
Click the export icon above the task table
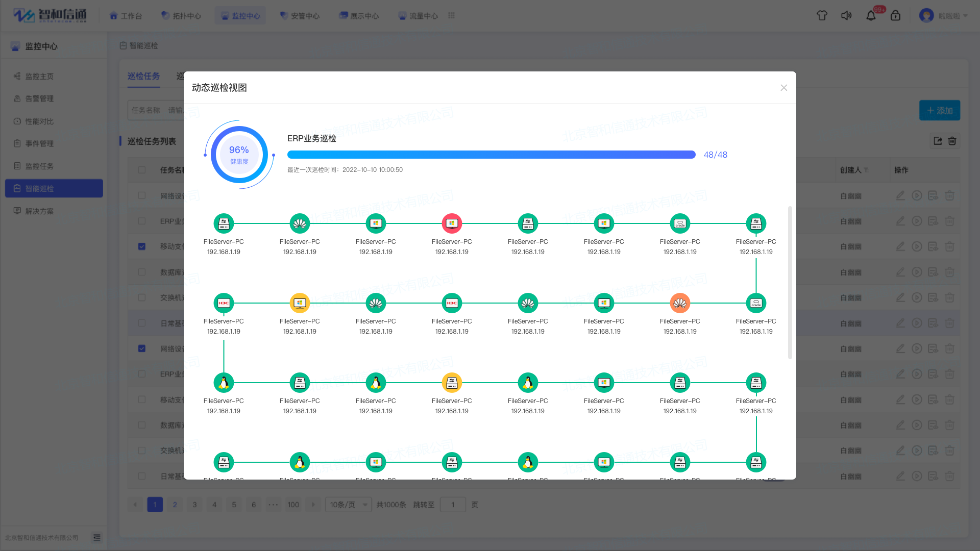pyautogui.click(x=938, y=141)
